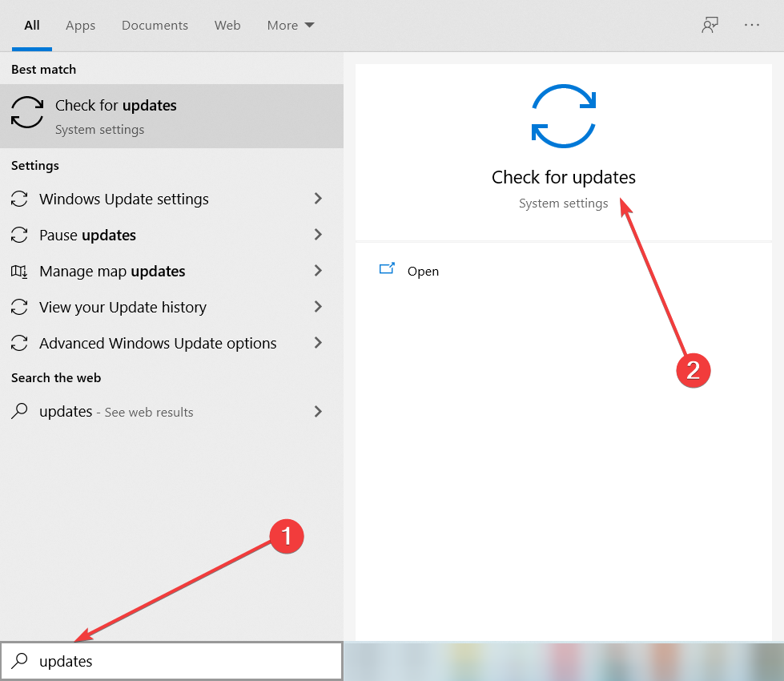The height and width of the screenshot is (681, 784).
Task: Open the More filters dropdown
Action: pos(291,26)
